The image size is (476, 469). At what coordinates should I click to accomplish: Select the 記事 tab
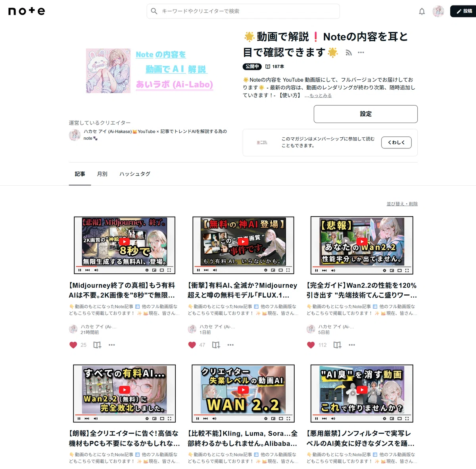80,174
